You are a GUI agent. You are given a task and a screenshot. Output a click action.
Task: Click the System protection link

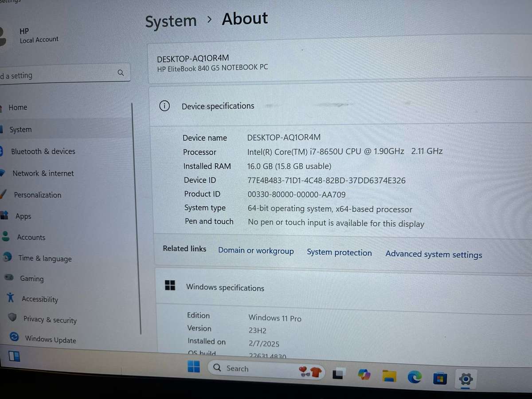coord(339,252)
